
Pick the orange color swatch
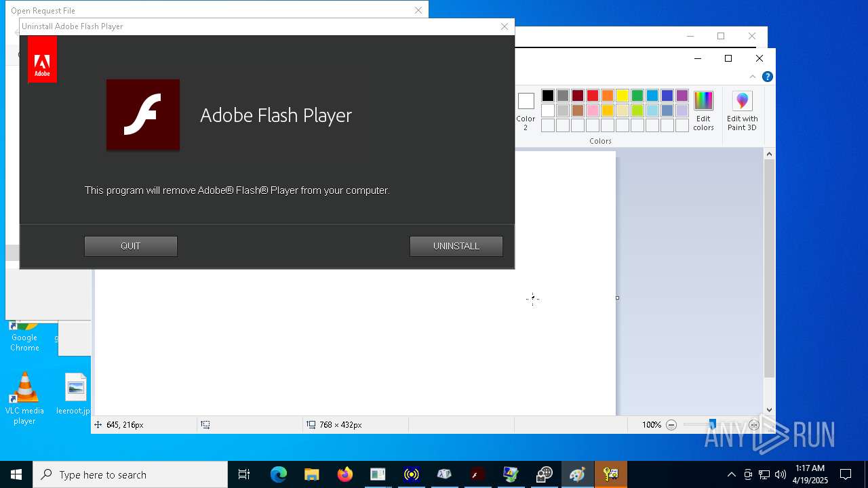tap(608, 96)
